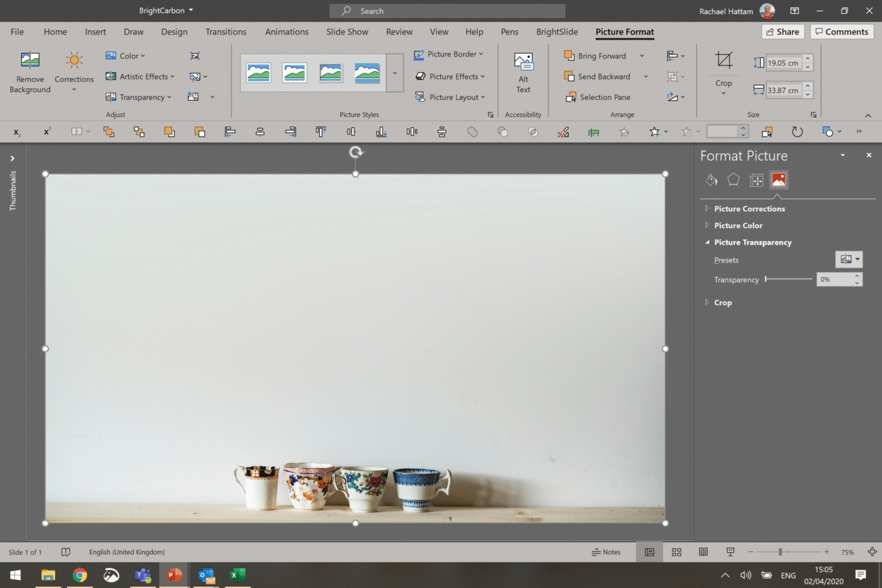Image resolution: width=882 pixels, height=588 pixels.
Task: Switch to Slide Sorter view in status bar
Action: tap(676, 552)
